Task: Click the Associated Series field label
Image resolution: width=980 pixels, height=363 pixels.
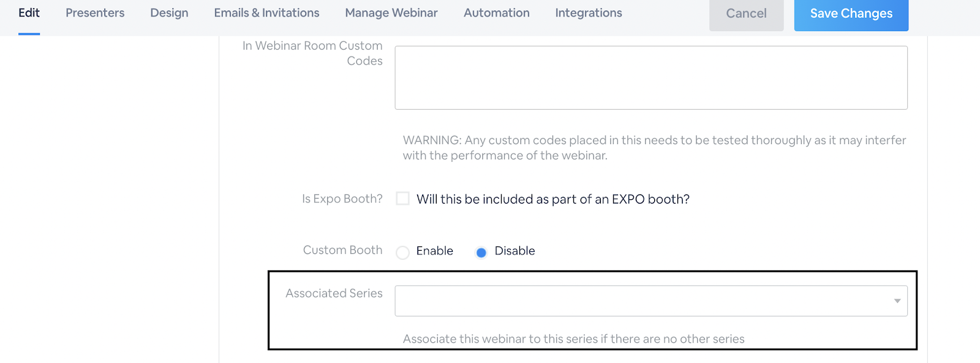Action: pyautogui.click(x=334, y=294)
